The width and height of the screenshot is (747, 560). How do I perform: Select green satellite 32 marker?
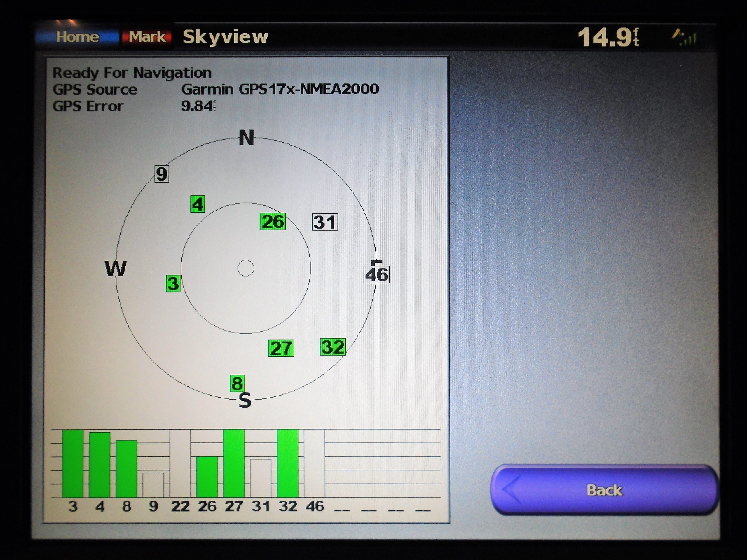pos(333,347)
